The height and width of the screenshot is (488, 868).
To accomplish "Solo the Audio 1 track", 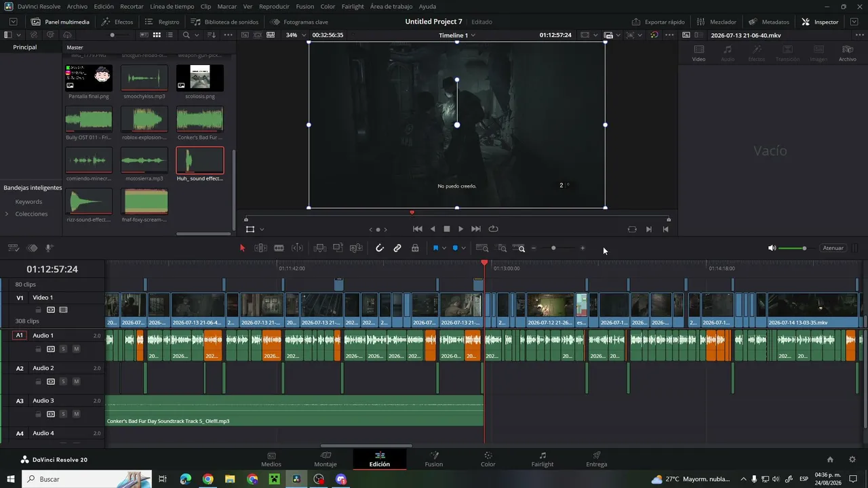I will pyautogui.click(x=63, y=349).
